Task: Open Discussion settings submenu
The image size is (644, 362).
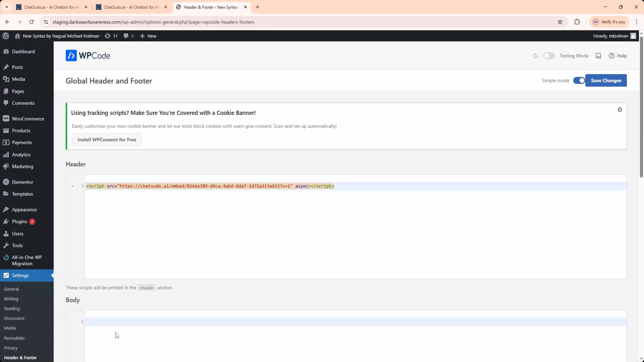Action: [x=14, y=318]
